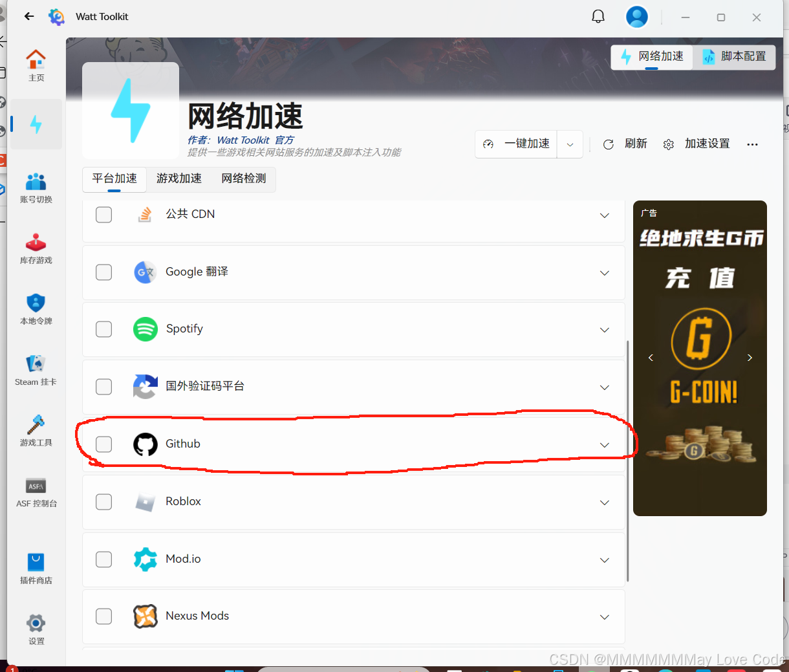
Task: Click the 公共 CDN icon
Action: pyautogui.click(x=146, y=214)
